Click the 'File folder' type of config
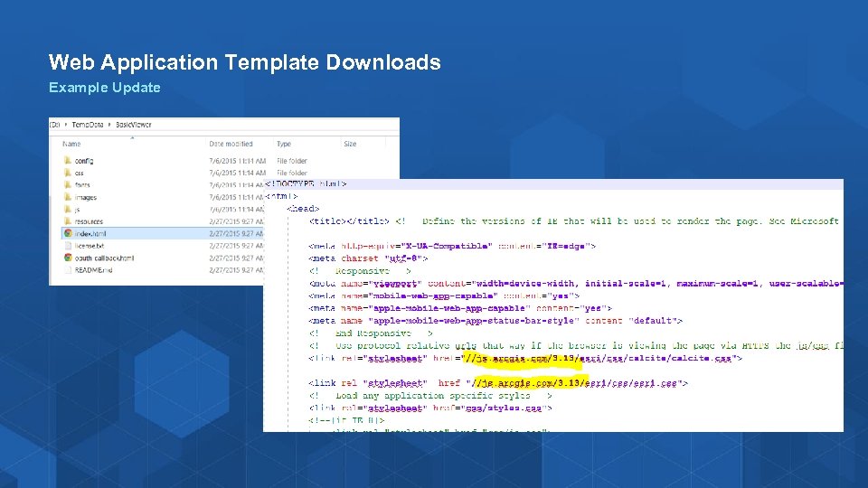The width and height of the screenshot is (868, 488). (x=292, y=161)
